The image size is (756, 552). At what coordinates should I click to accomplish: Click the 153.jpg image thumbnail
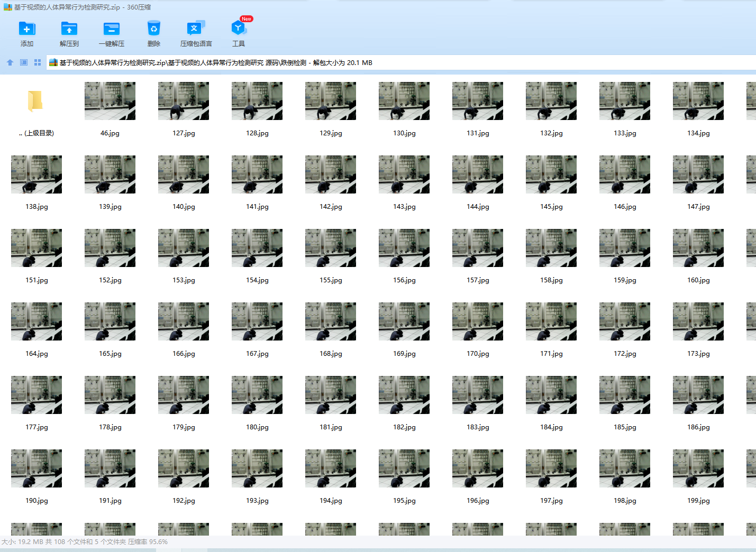coord(184,248)
